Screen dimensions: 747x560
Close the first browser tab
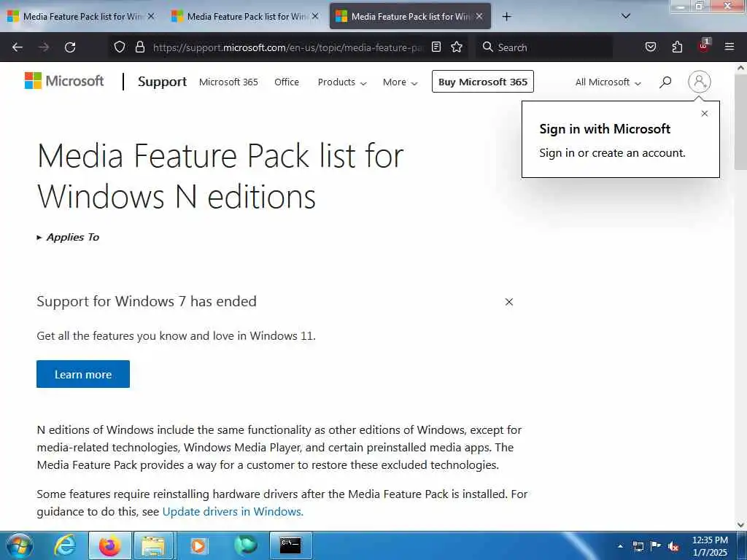[x=151, y=16]
